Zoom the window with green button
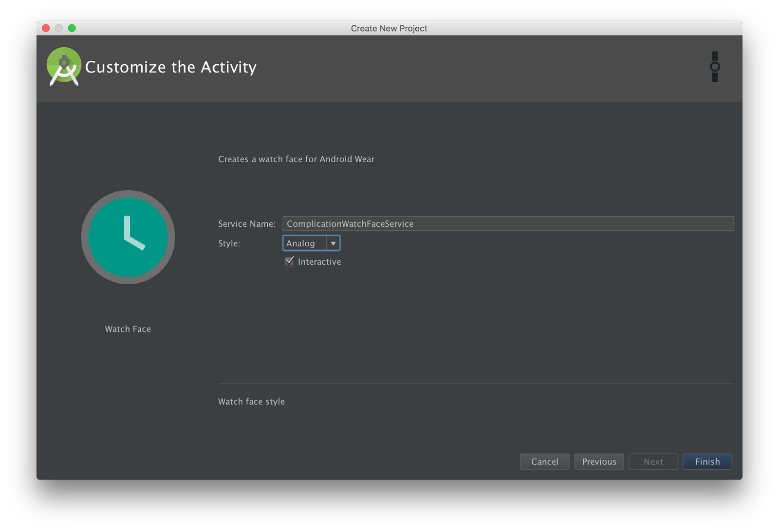Screen dimensions: 779x532 click(72, 28)
